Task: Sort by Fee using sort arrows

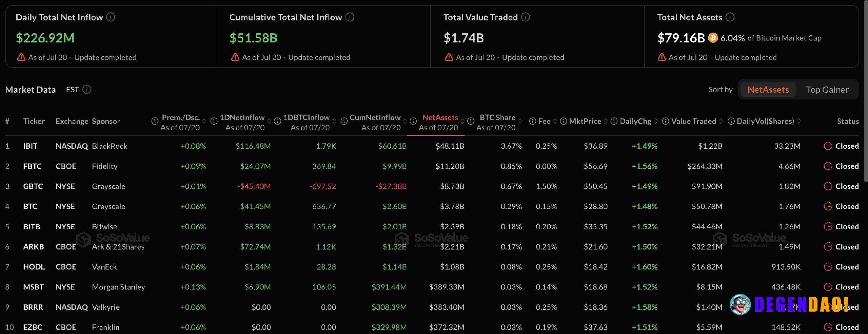Action: coord(555,121)
